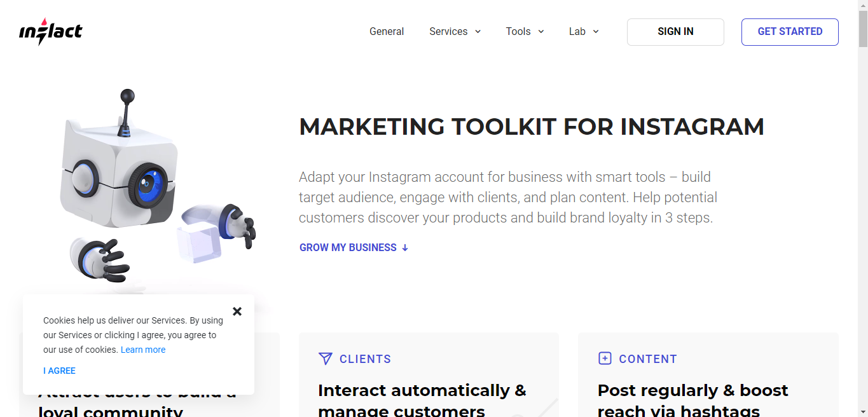Expand the Services dropdown menu
The image size is (868, 417).
point(455,32)
